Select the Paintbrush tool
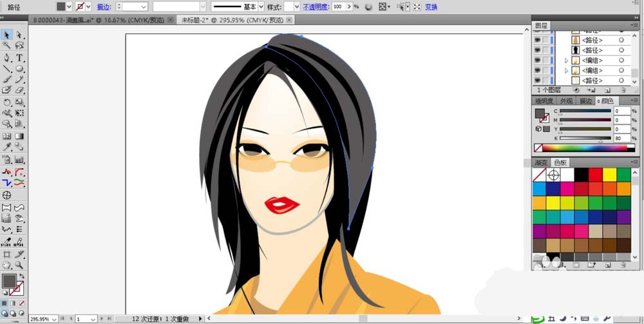The width and height of the screenshot is (644, 324). click(x=7, y=79)
